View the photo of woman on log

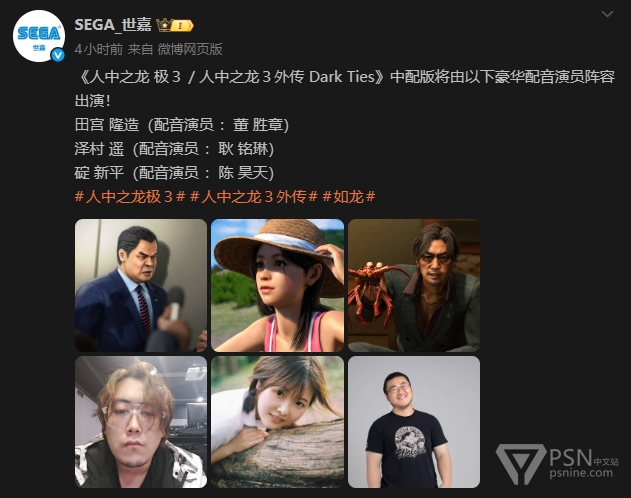coord(278,422)
